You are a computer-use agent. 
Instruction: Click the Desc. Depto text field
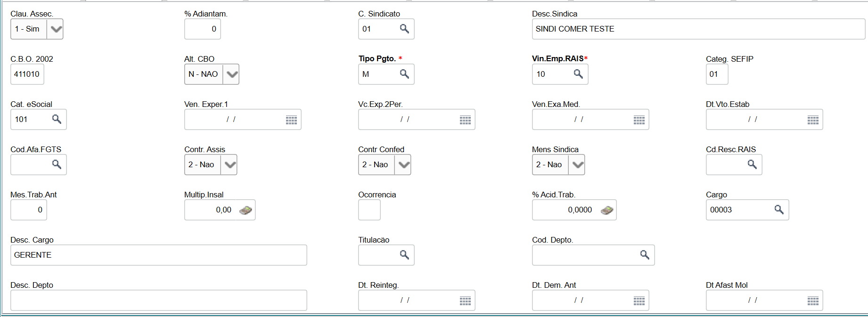(x=158, y=300)
